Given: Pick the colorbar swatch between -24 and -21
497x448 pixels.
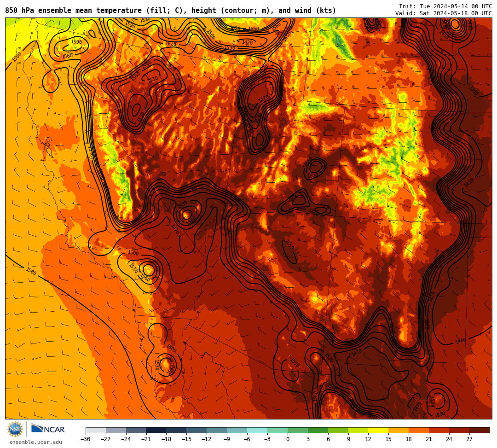Looking at the screenshot, I should [x=136, y=430].
